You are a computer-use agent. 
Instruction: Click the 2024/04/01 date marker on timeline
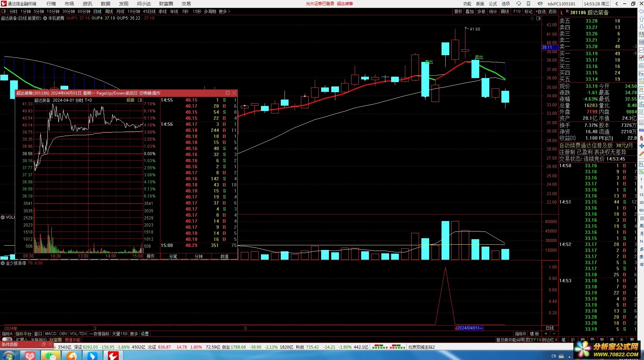[x=469, y=328]
